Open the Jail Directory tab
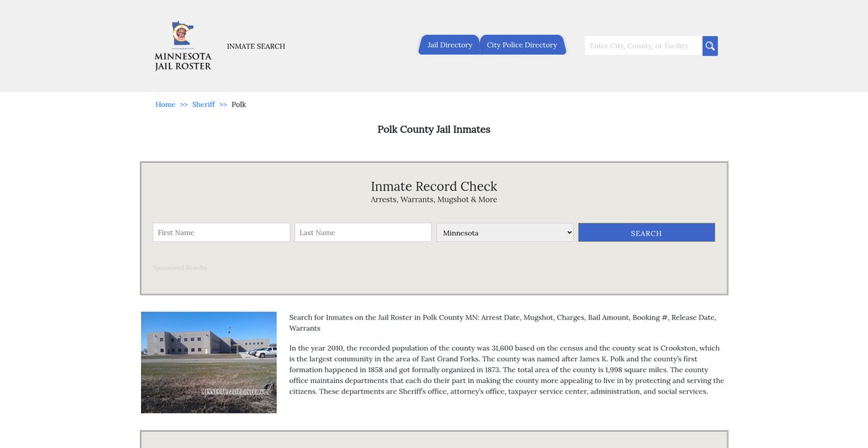868x448 pixels. (x=449, y=45)
